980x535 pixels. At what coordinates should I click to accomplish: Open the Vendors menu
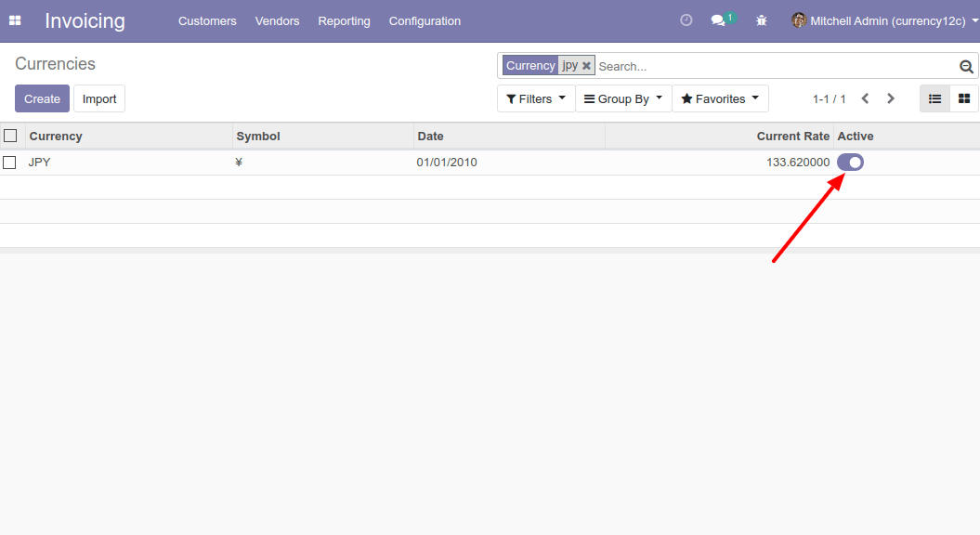tap(278, 20)
